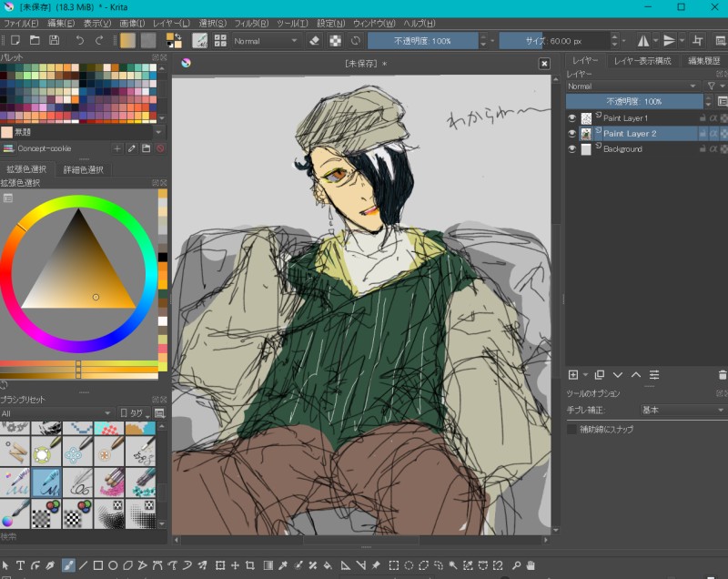Click the horizontal mirror tool icon

click(643, 41)
